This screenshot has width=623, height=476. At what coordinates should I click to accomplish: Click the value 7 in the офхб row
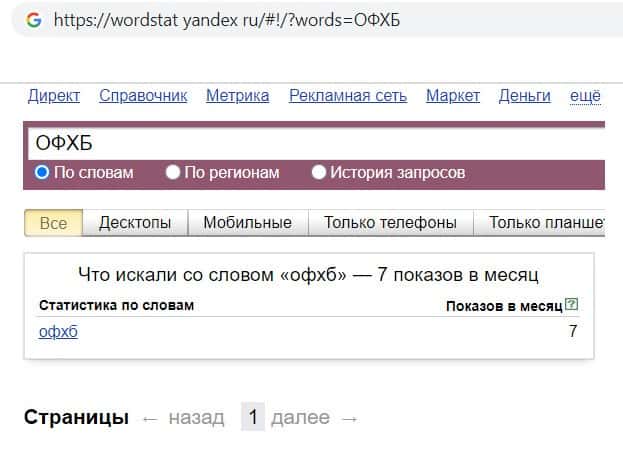pos(573,331)
